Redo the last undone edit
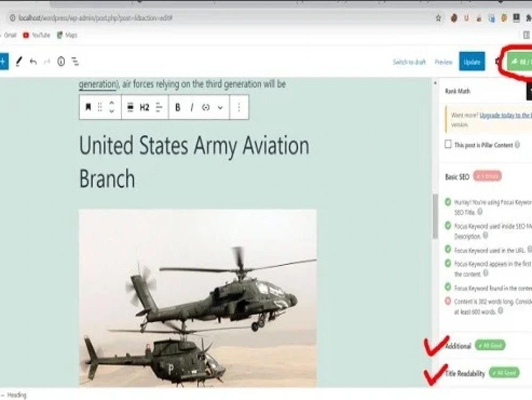532x400 pixels. pyautogui.click(x=47, y=62)
